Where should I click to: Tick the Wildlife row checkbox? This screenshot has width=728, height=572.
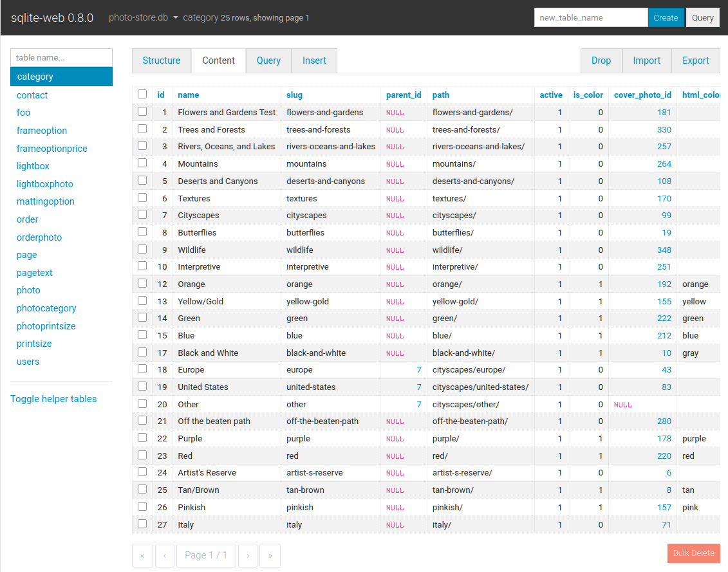coord(142,249)
